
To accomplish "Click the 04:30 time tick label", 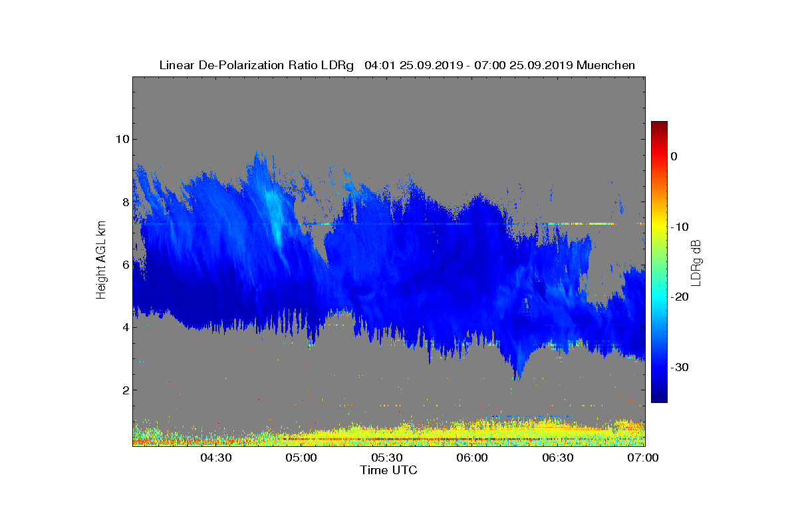I will point(216,458).
